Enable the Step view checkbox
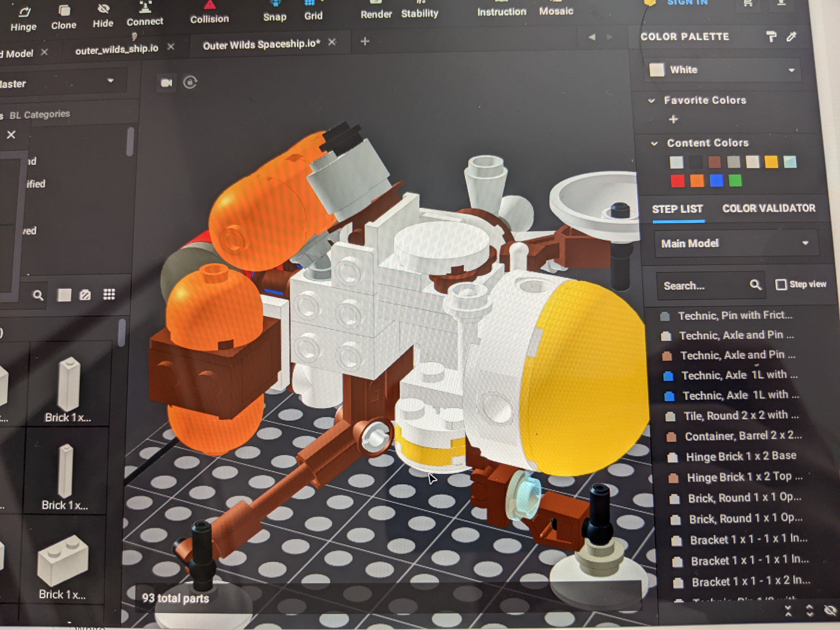 pyautogui.click(x=781, y=284)
